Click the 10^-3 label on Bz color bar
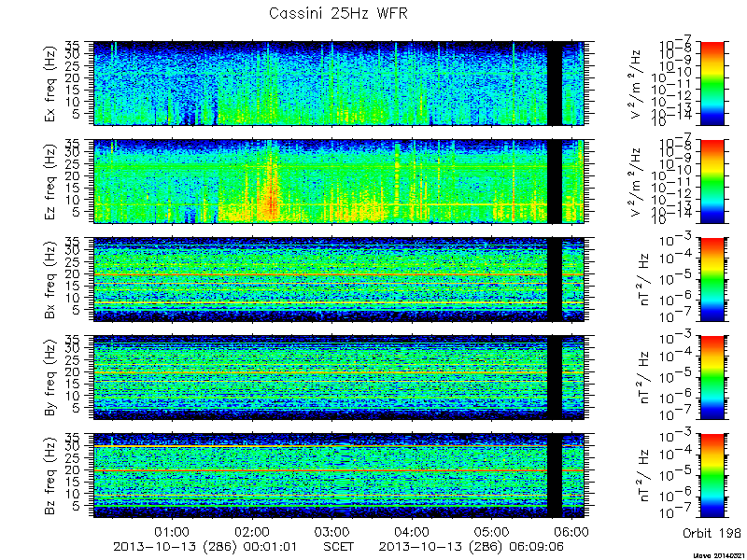747x560 pixels. pyautogui.click(x=676, y=434)
